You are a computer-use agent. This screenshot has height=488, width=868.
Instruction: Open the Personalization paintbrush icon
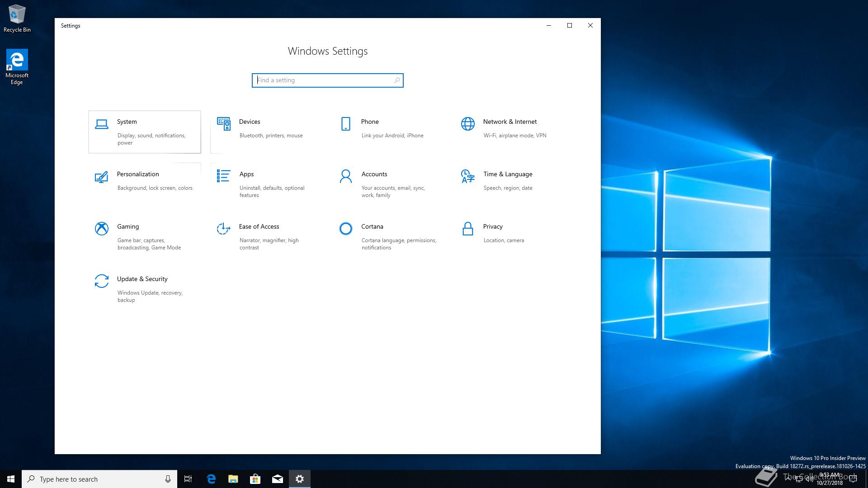[102, 177]
